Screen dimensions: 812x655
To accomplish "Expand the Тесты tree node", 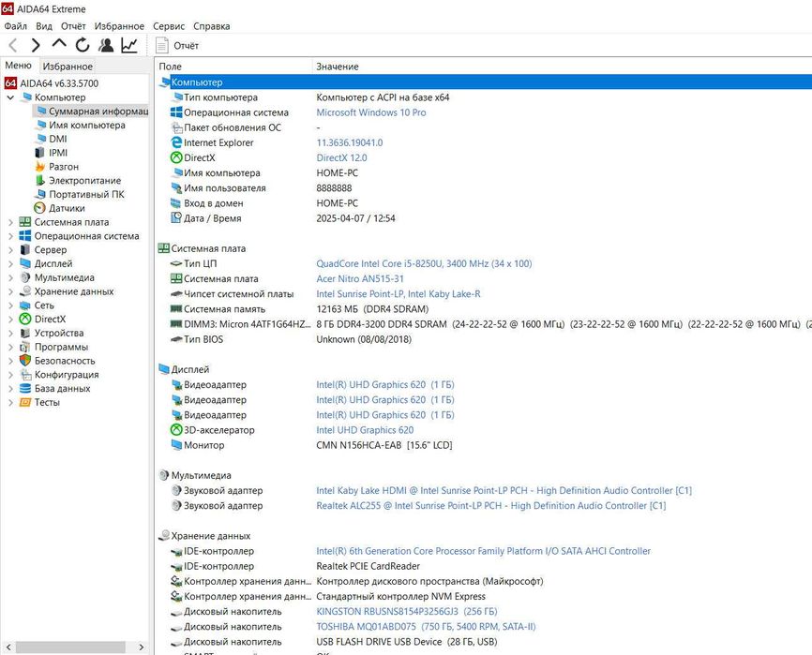I will coord(10,403).
